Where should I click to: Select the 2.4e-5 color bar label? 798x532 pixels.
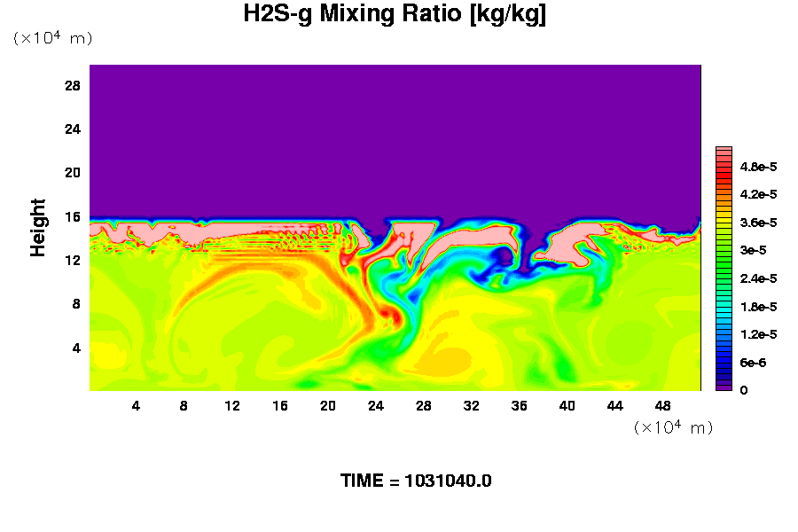point(758,278)
